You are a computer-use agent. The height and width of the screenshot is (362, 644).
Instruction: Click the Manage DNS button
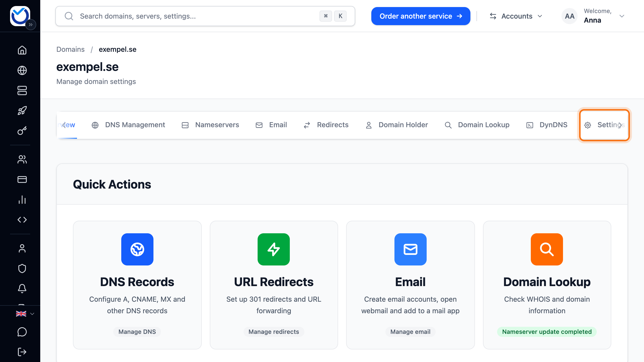coord(137,332)
